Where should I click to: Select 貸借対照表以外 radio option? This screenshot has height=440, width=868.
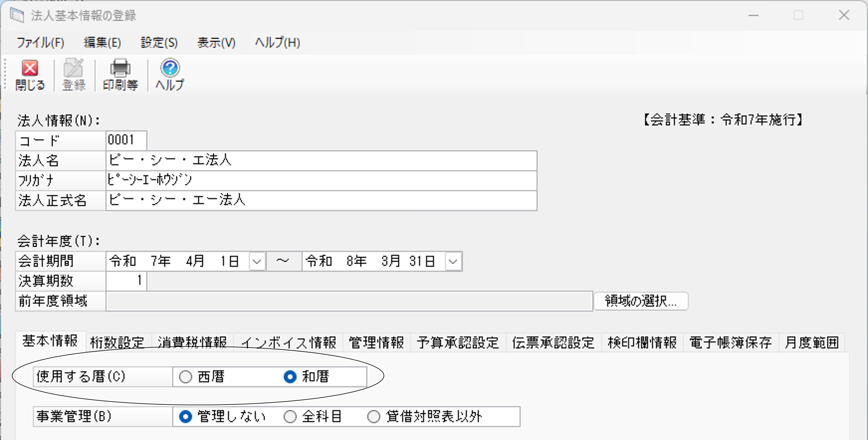(373, 417)
